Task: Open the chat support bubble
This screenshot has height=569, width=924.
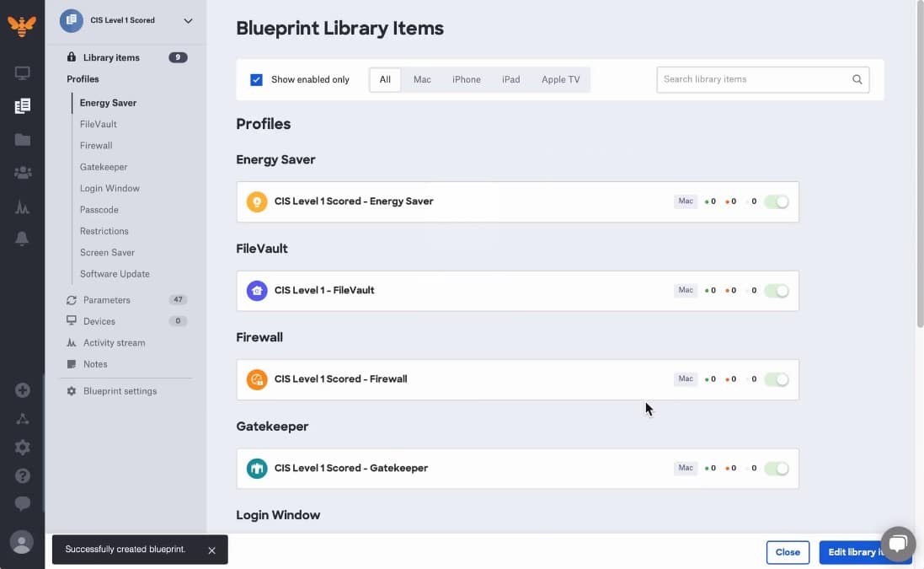Action: pos(898,544)
